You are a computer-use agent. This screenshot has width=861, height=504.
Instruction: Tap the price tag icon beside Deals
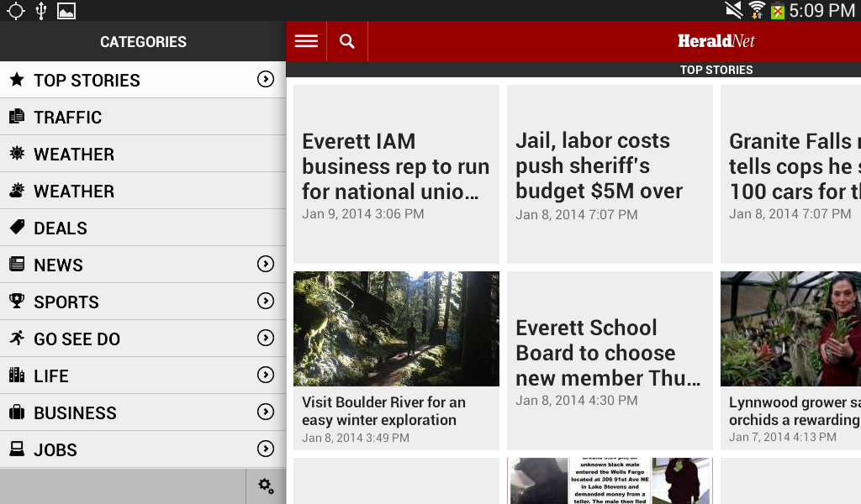pyautogui.click(x=17, y=227)
